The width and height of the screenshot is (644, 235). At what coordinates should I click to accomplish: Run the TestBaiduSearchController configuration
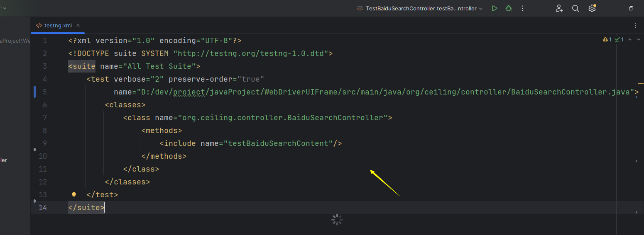pos(494,8)
